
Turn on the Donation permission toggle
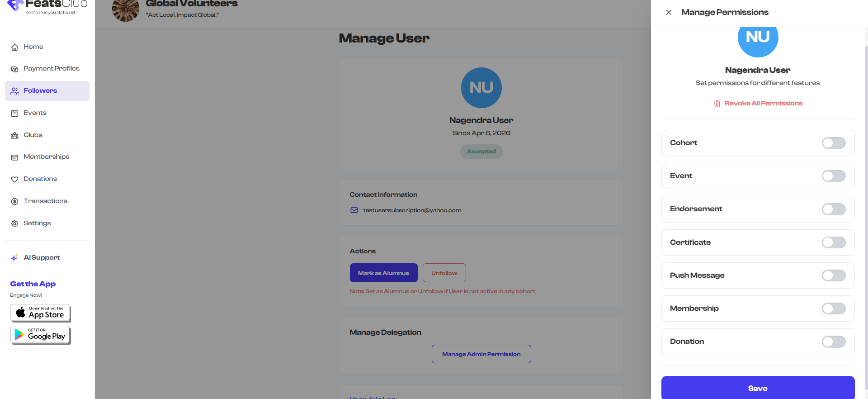coord(834,342)
